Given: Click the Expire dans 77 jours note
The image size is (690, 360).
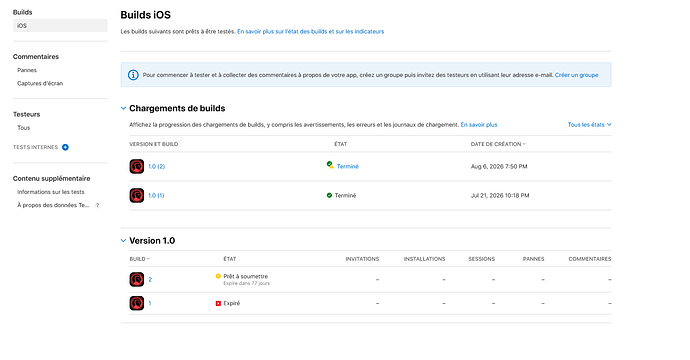Looking at the screenshot, I should coord(246,283).
